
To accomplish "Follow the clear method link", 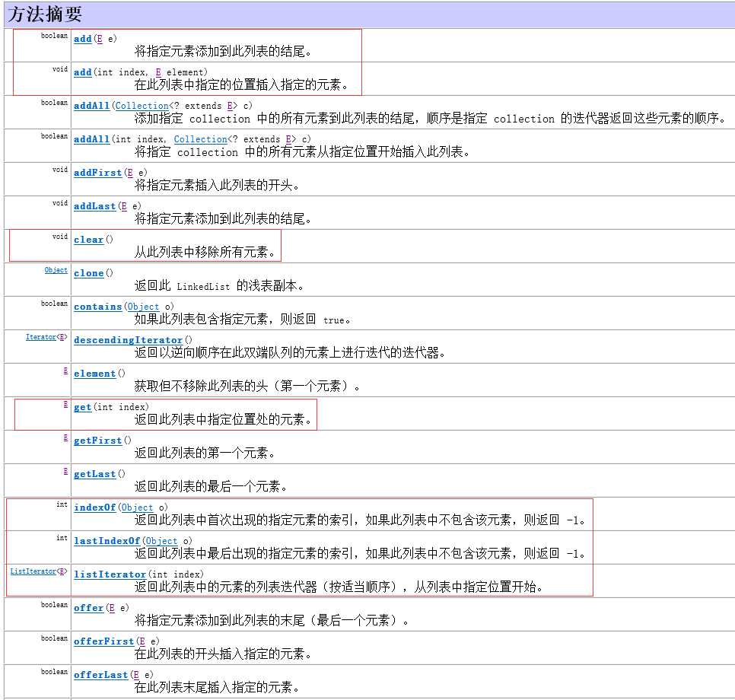I will tap(88, 240).
